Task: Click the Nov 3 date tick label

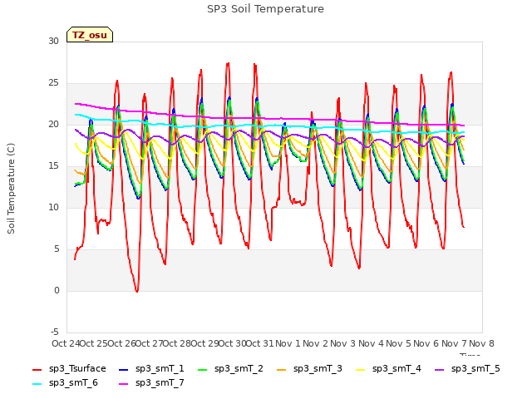Action: [343, 343]
